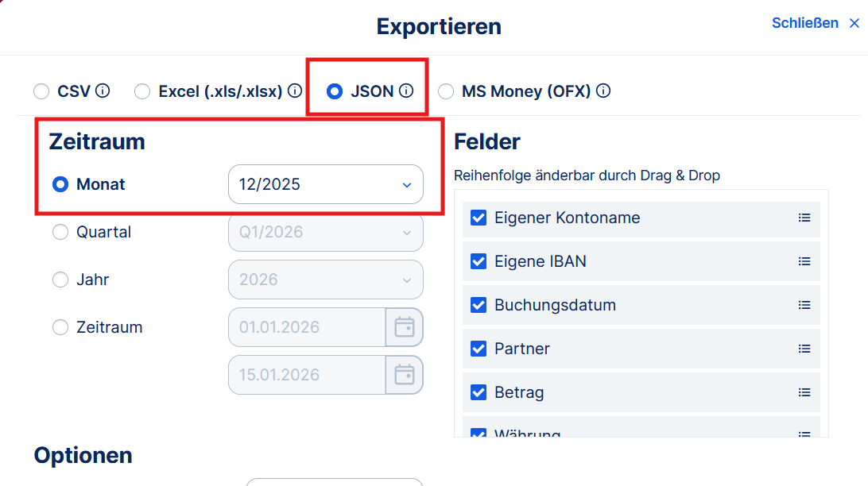Screen dimensions: 868x486
Task: Uncheck the Buchungsdatum checkbox
Action: coord(479,305)
